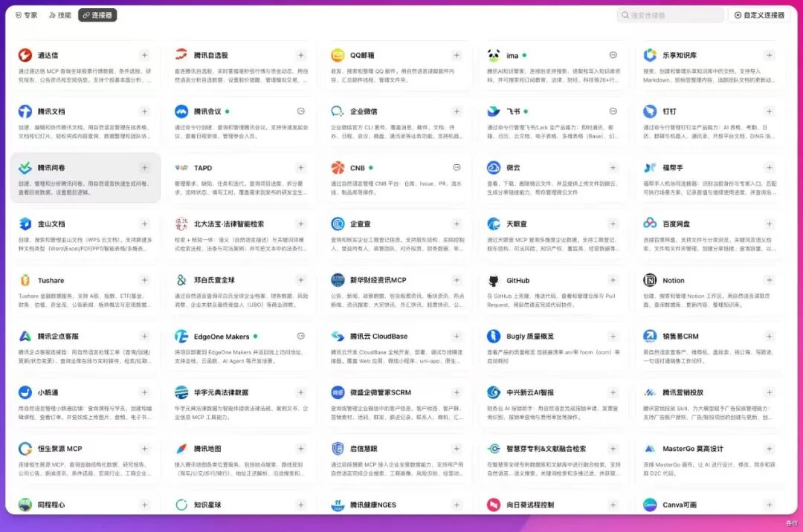Click the EdgeOne Makers icon

click(x=181, y=336)
